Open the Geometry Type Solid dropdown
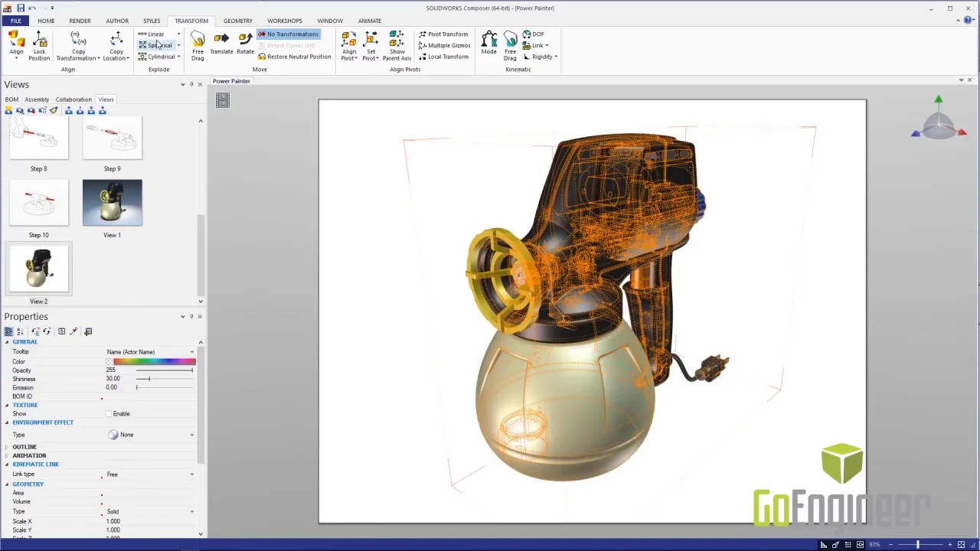The image size is (980, 551). (x=192, y=511)
